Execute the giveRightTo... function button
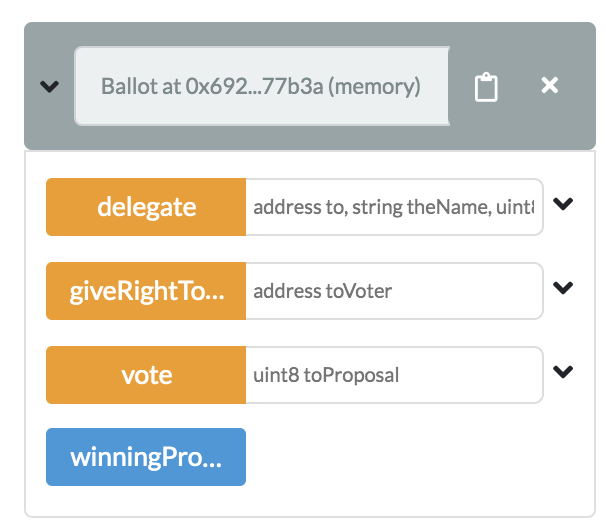The width and height of the screenshot is (616, 528). pyautogui.click(x=146, y=291)
